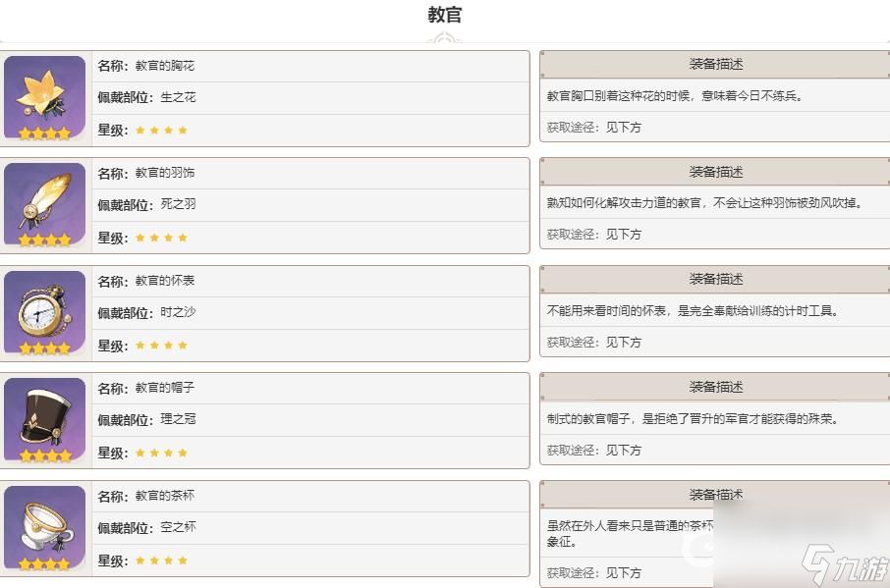Click 获取途径：见下方 in the 胸花 panel
Screen dimensions: 890x588
593,128
